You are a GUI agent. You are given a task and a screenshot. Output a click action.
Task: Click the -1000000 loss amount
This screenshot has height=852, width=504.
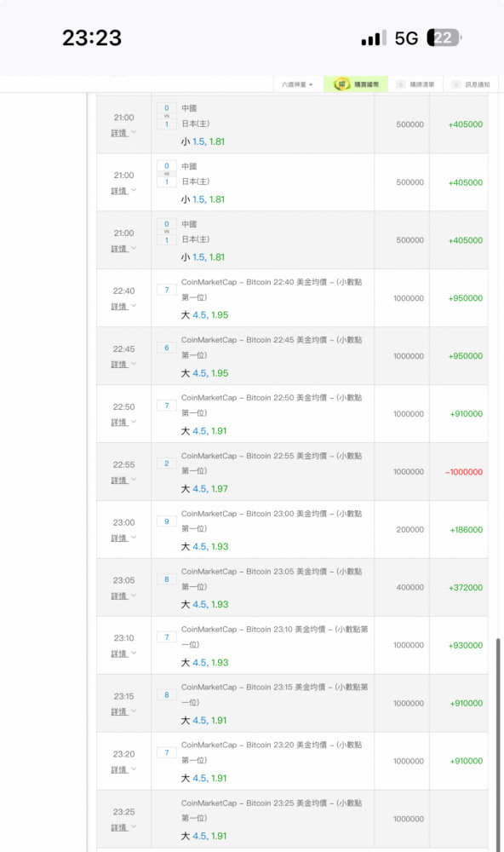[x=464, y=472]
